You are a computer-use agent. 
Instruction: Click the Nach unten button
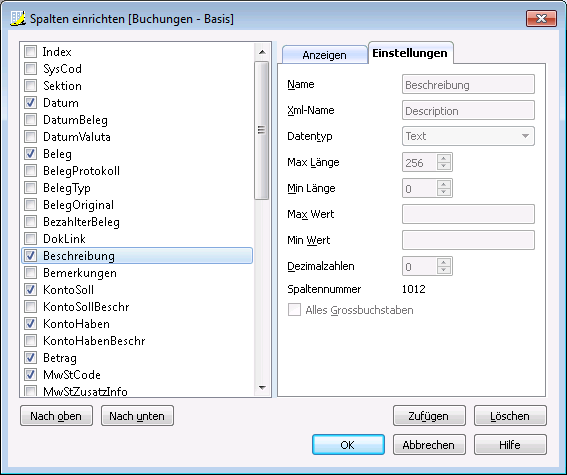coord(137,416)
